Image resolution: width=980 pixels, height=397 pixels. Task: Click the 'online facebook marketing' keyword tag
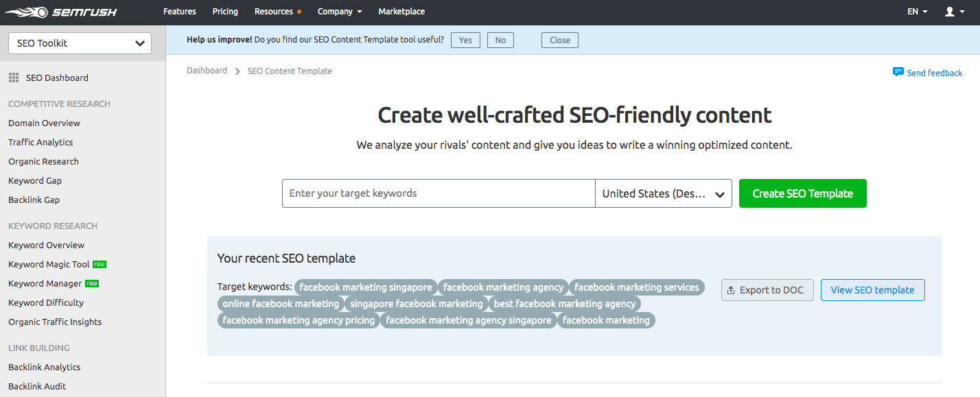[281, 304]
